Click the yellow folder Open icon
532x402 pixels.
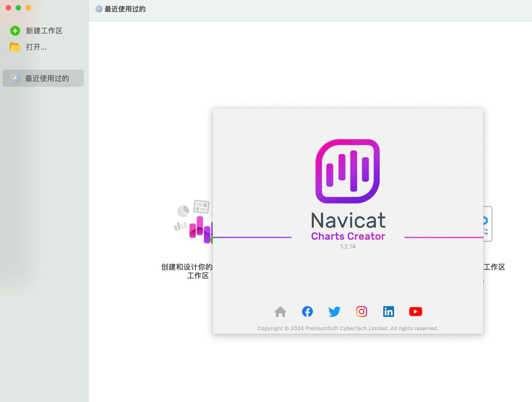point(15,47)
